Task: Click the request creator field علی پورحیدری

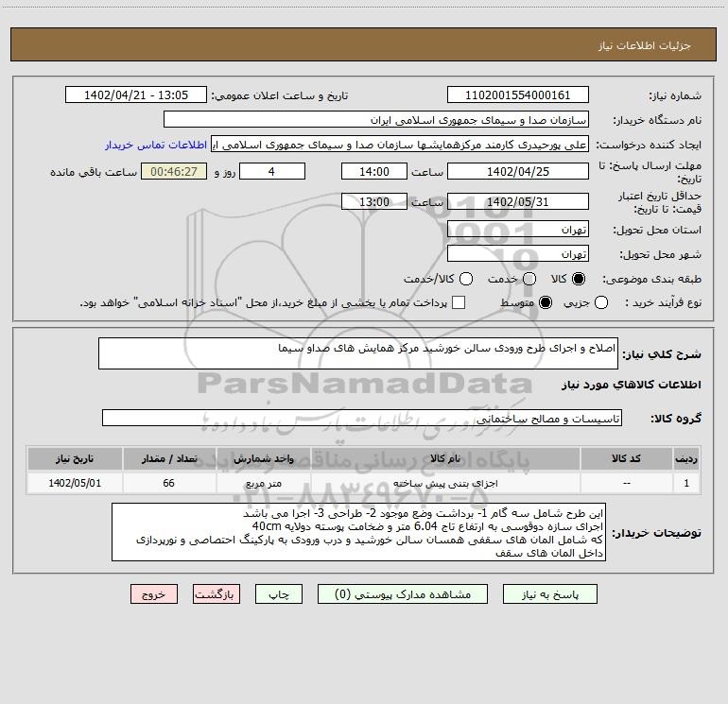Action: [400, 145]
